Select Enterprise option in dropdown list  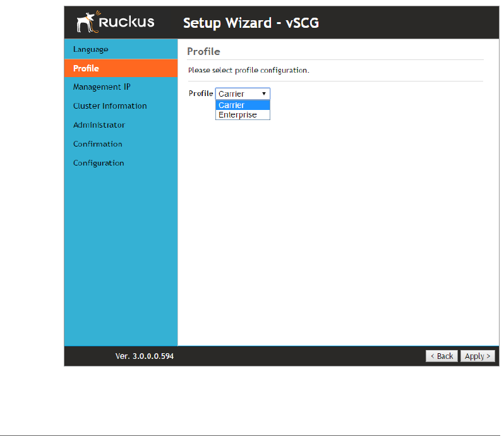243,115
